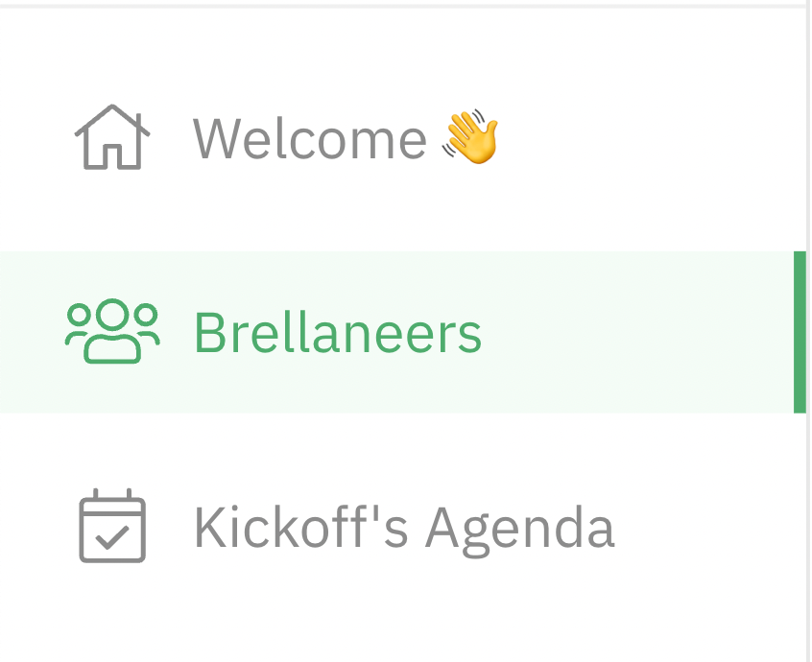The height and width of the screenshot is (662, 812).
Task: Click the sidebar's right vertical divider
Action: (808, 331)
